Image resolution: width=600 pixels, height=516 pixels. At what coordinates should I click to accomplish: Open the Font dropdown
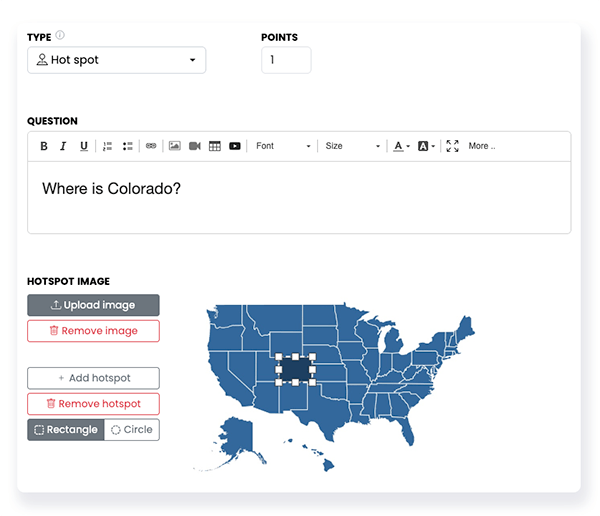pos(283,146)
